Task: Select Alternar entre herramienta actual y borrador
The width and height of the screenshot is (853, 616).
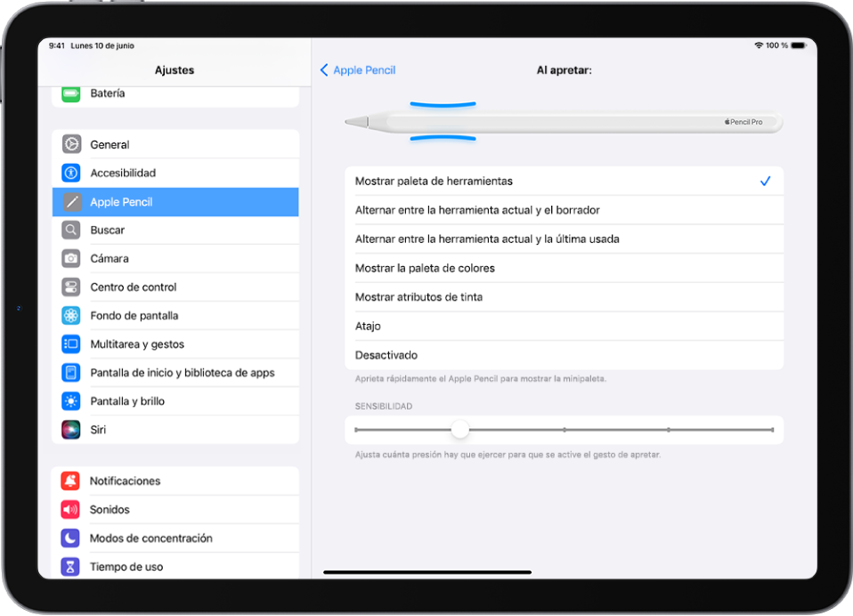Action: [x=565, y=210]
